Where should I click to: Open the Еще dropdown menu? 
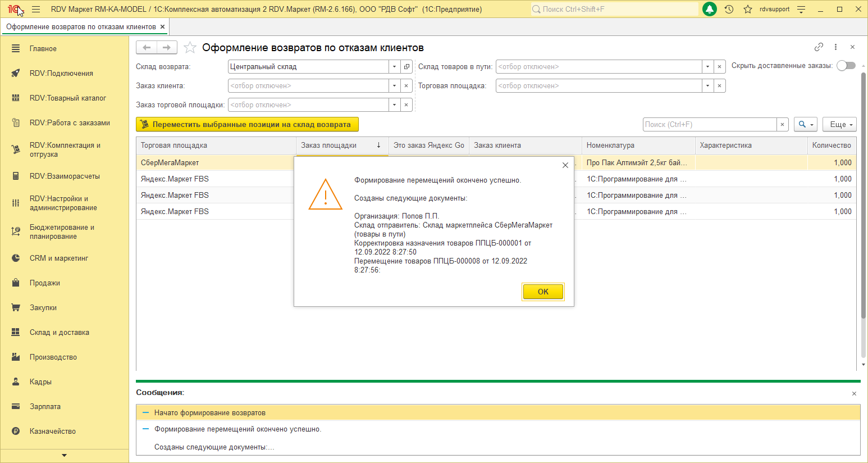pos(840,125)
